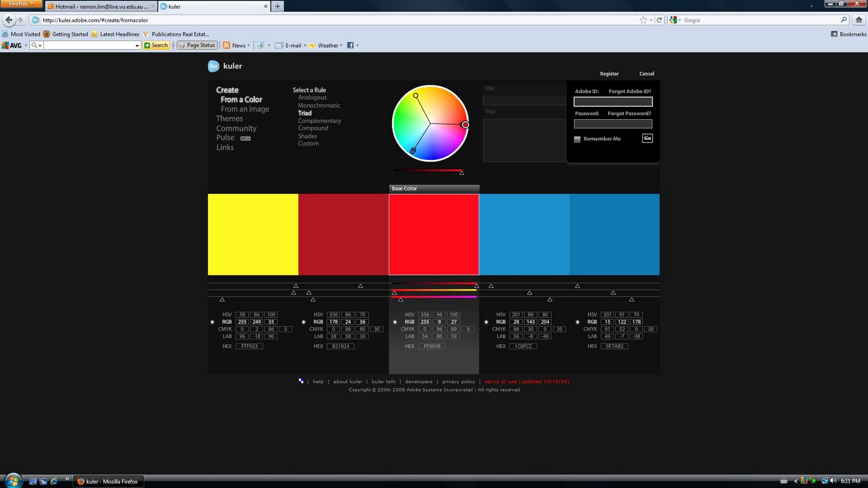Choose the Complementary color rule
Screen dimensions: 868x488
click(320, 121)
